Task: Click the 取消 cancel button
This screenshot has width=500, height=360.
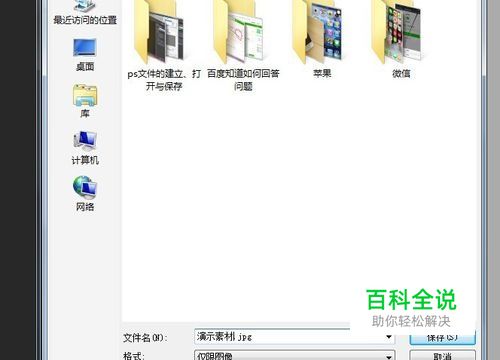Action: pyautogui.click(x=442, y=355)
